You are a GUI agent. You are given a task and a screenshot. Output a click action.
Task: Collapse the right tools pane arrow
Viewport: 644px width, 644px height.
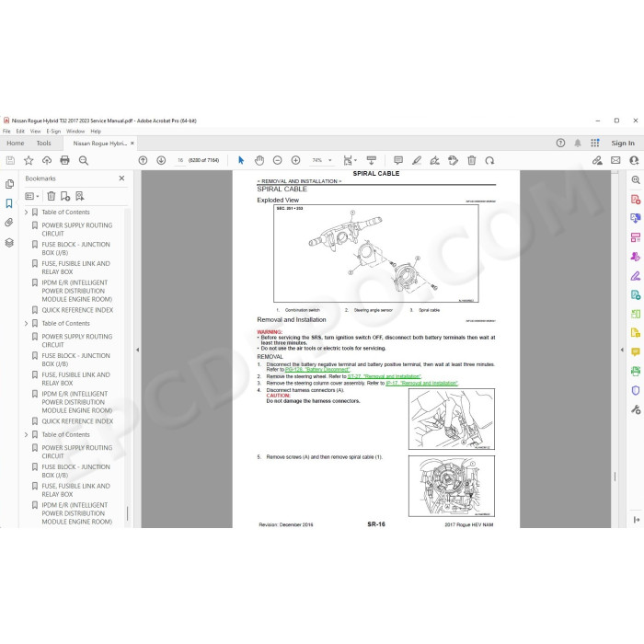(622, 350)
